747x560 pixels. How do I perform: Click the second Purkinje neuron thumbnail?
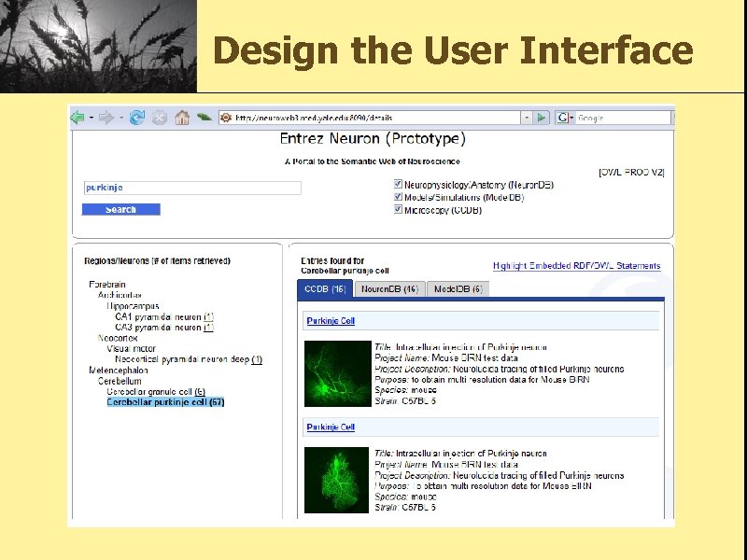click(x=336, y=480)
